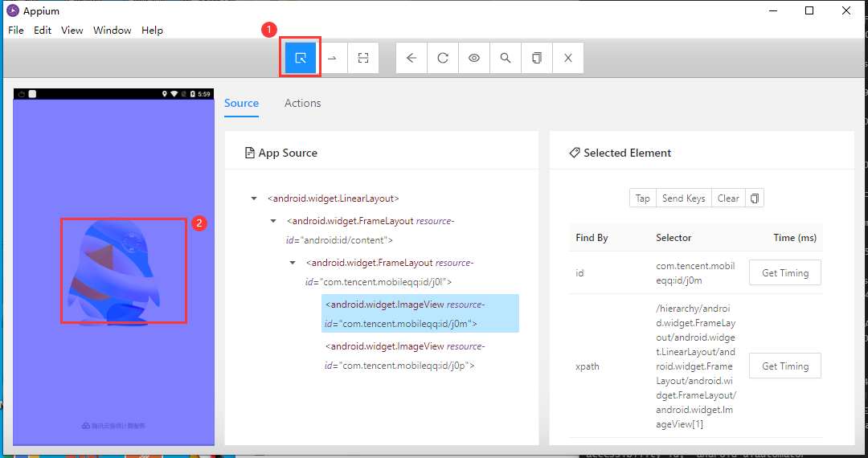Image resolution: width=868 pixels, height=458 pixels.
Task: Open the File menu
Action: (16, 31)
